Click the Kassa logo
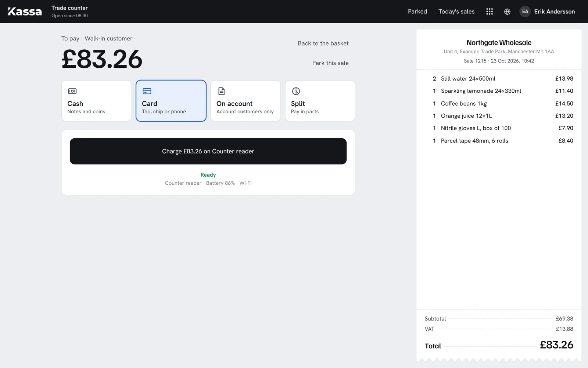The height and width of the screenshot is (368, 588). (x=25, y=11)
